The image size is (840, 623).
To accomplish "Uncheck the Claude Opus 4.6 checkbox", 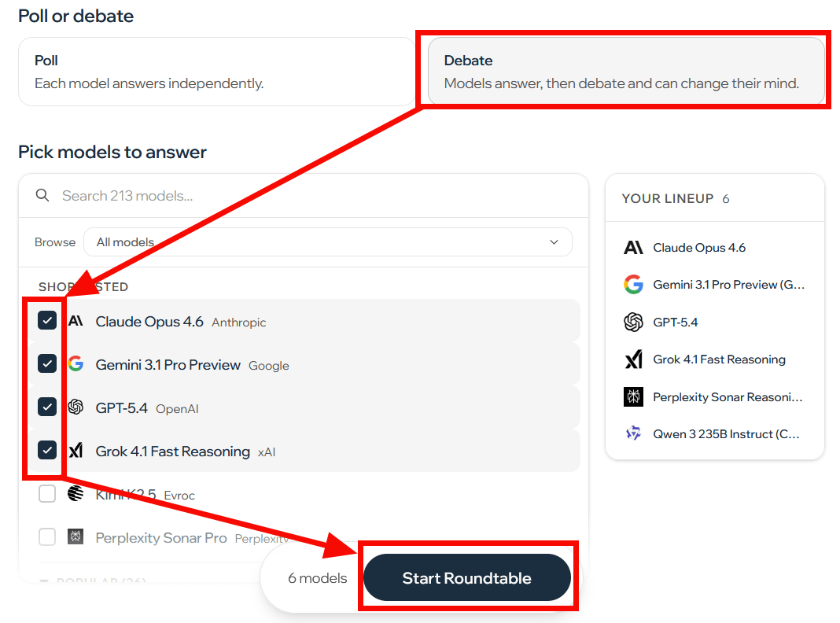I will (x=47, y=321).
